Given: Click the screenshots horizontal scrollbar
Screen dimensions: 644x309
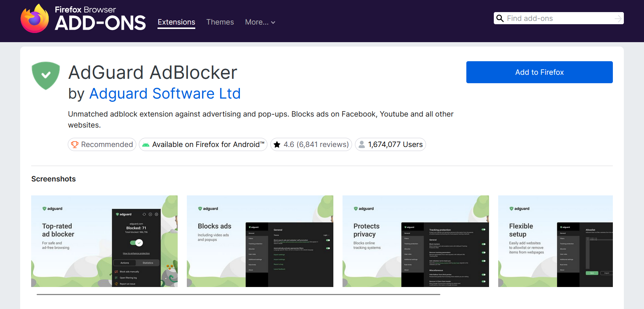Looking at the screenshot, I should click(238, 294).
